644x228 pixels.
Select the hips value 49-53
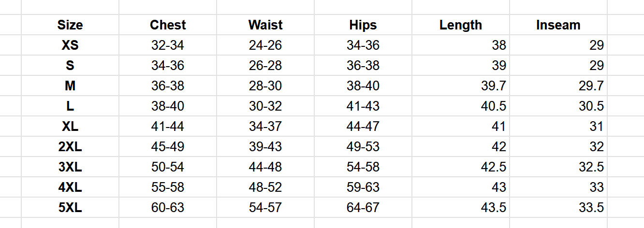363,147
